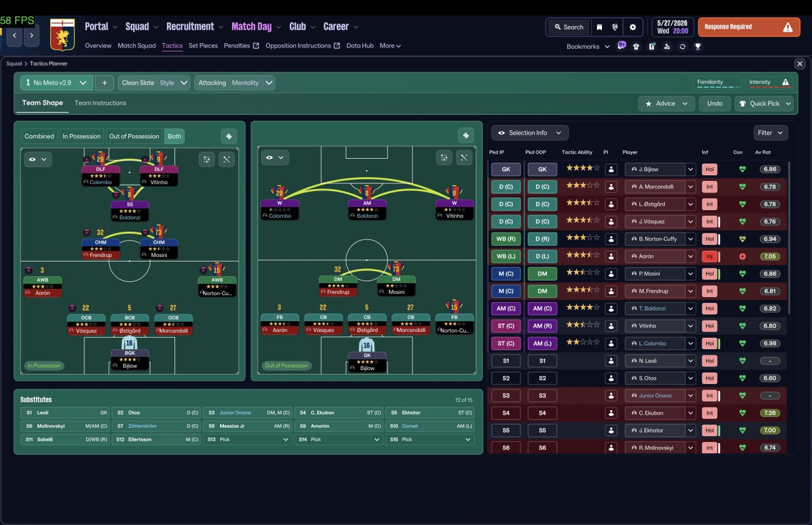Click the scouting magnifier-person icon in bookmarks row
Image resolution: width=812 pixels, height=525 pixels.
coord(667,46)
